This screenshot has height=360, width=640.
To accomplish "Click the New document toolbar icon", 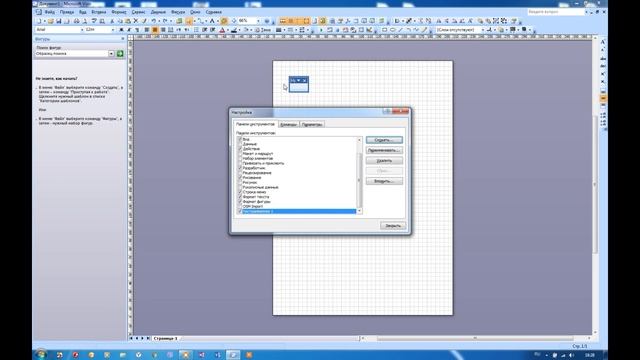I will (x=40, y=21).
